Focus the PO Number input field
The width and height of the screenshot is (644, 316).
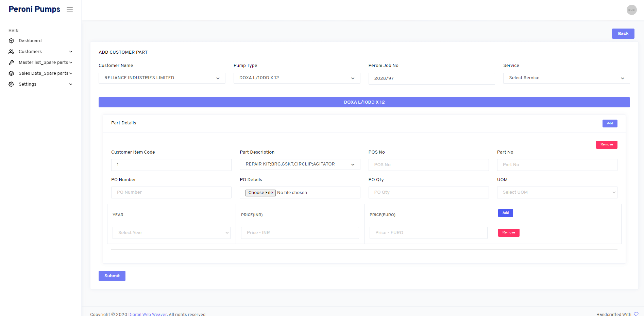click(171, 192)
